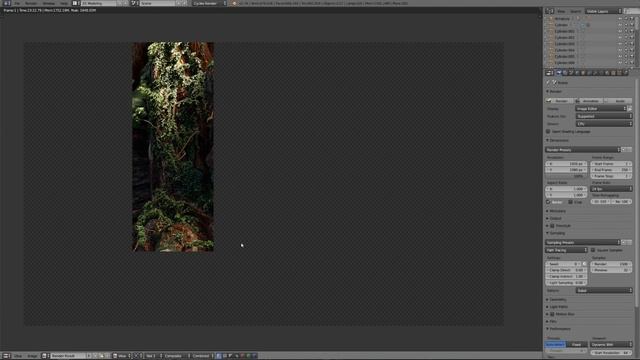Screen dimensions: 640x360
Task: Click the Render samples field
Action: [x=611, y=264]
